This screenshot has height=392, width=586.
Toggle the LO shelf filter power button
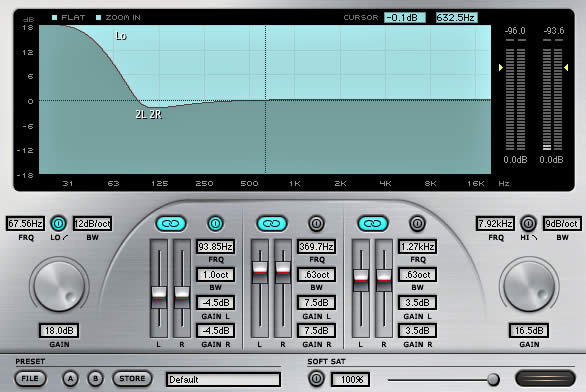pyautogui.click(x=58, y=223)
